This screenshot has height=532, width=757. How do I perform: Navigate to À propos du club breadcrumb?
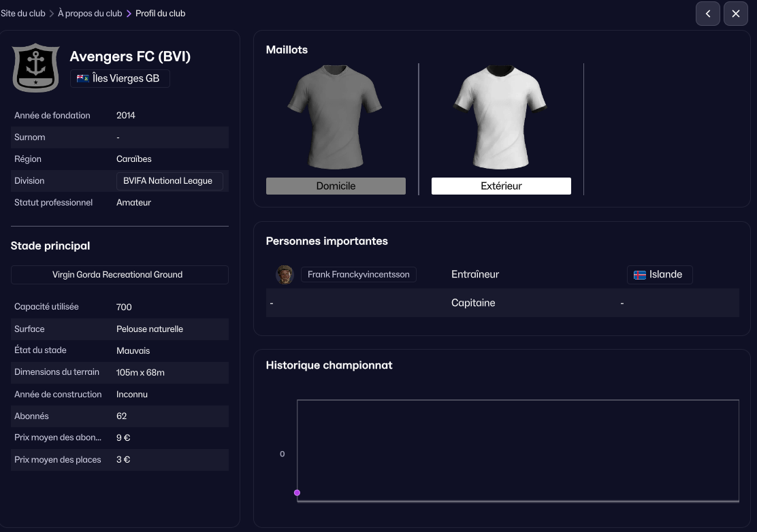click(x=90, y=14)
